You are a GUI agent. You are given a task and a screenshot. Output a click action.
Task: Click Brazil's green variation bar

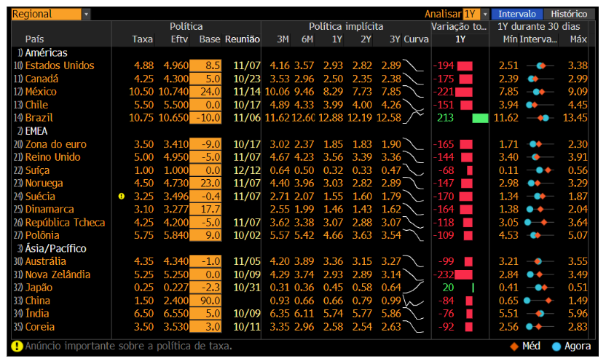pos(481,118)
